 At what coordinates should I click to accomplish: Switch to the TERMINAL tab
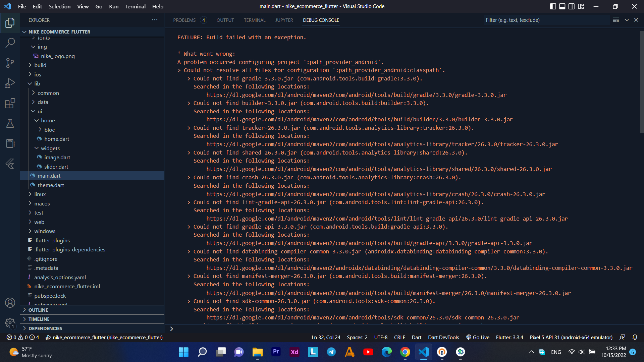(x=255, y=20)
